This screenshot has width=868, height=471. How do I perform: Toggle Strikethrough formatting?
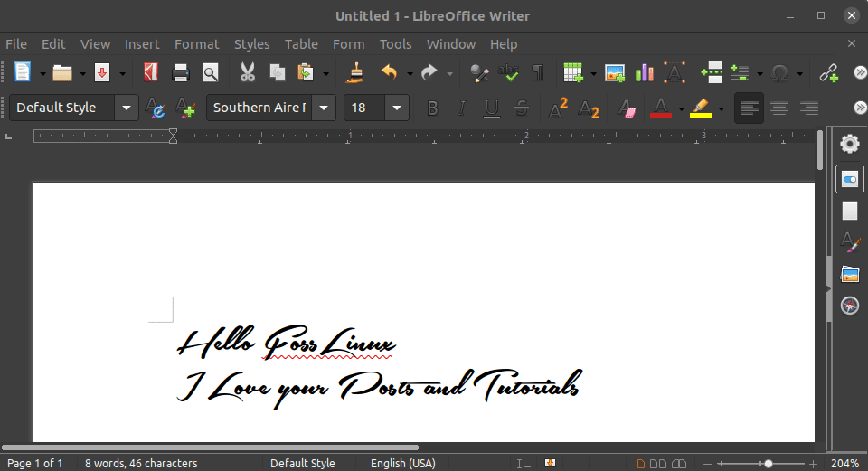click(521, 108)
